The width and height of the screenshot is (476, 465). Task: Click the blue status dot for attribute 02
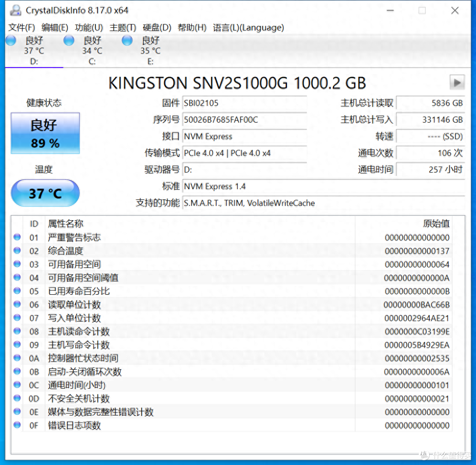[x=17, y=251]
